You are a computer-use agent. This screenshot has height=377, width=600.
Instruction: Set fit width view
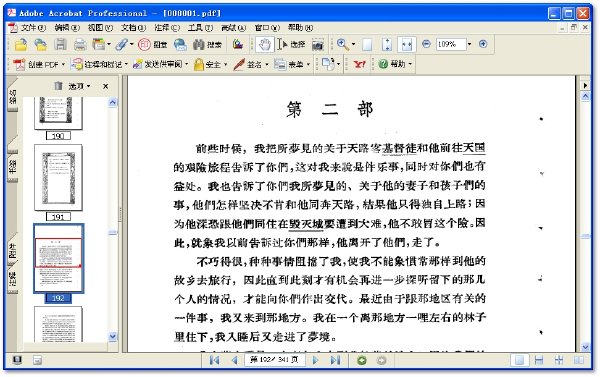click(x=406, y=45)
